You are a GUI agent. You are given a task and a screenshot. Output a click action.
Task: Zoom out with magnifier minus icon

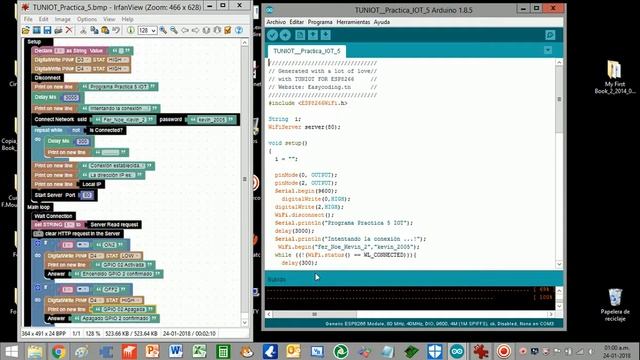tap(174, 30)
